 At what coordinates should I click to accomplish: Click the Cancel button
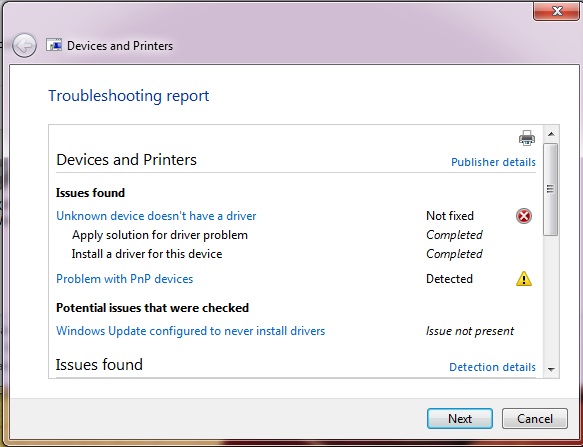(535, 419)
